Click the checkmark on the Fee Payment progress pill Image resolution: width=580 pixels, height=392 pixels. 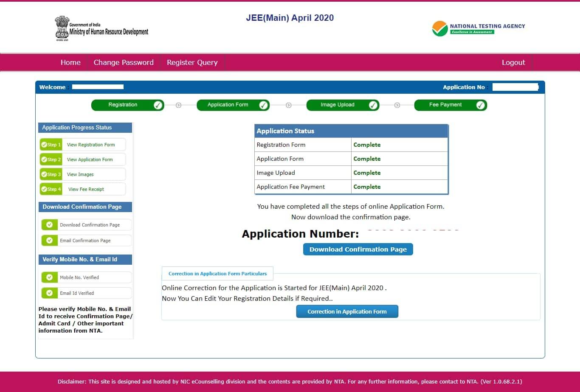pos(481,105)
